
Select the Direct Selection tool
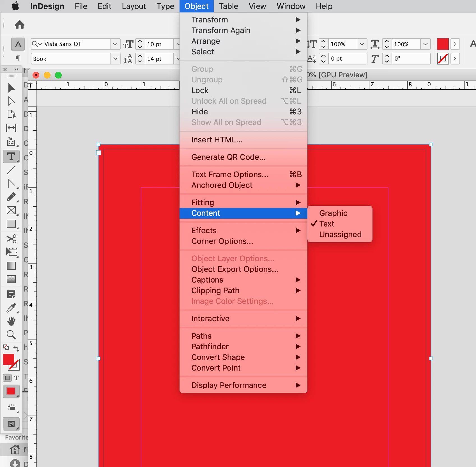[x=11, y=101]
